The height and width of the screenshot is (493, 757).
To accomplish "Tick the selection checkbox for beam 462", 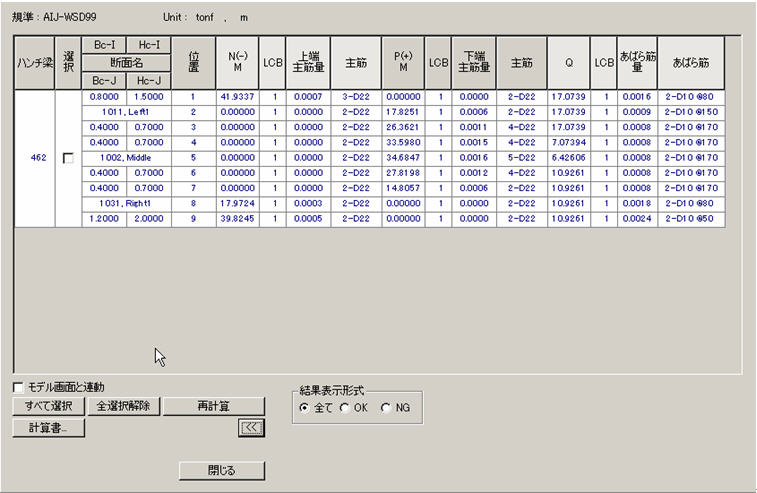I will [68, 159].
